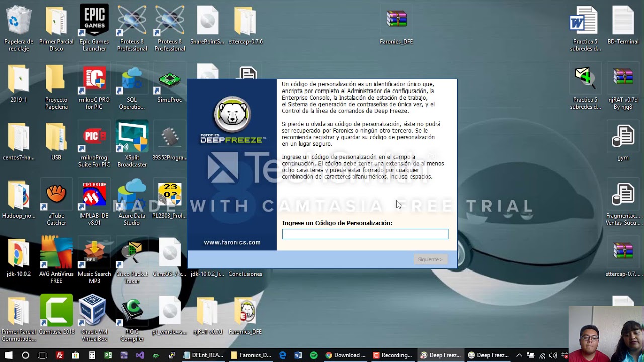Select the XSplit Broadcaster shortcut
Image resolution: width=644 pixels, height=362 pixels.
point(132,145)
